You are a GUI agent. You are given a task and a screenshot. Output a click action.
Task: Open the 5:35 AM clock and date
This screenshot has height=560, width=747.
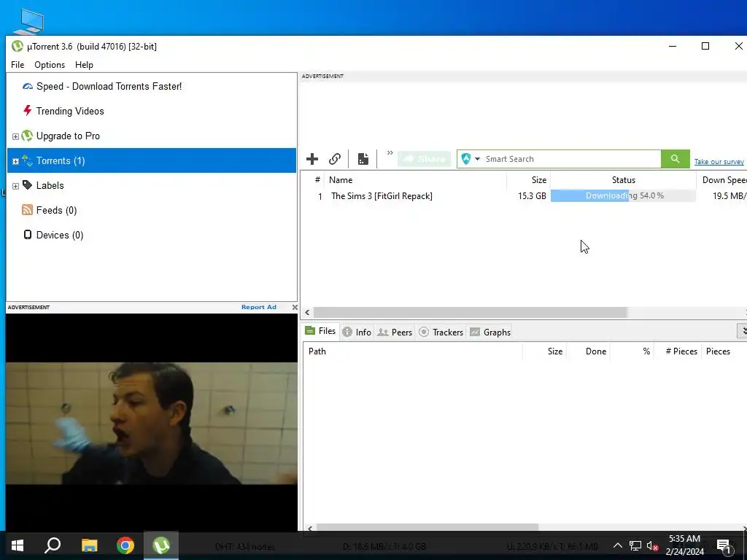[x=684, y=545]
